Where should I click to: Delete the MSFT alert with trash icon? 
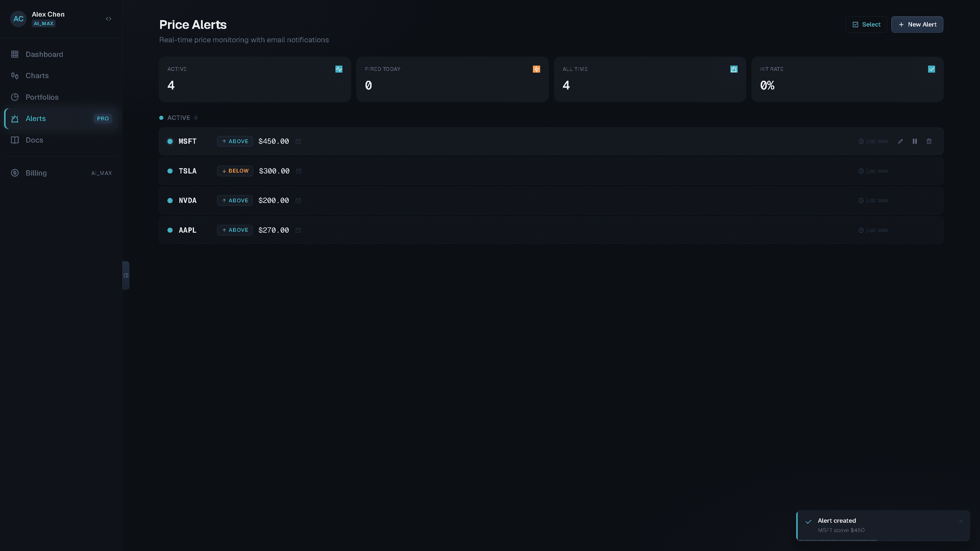(x=929, y=141)
